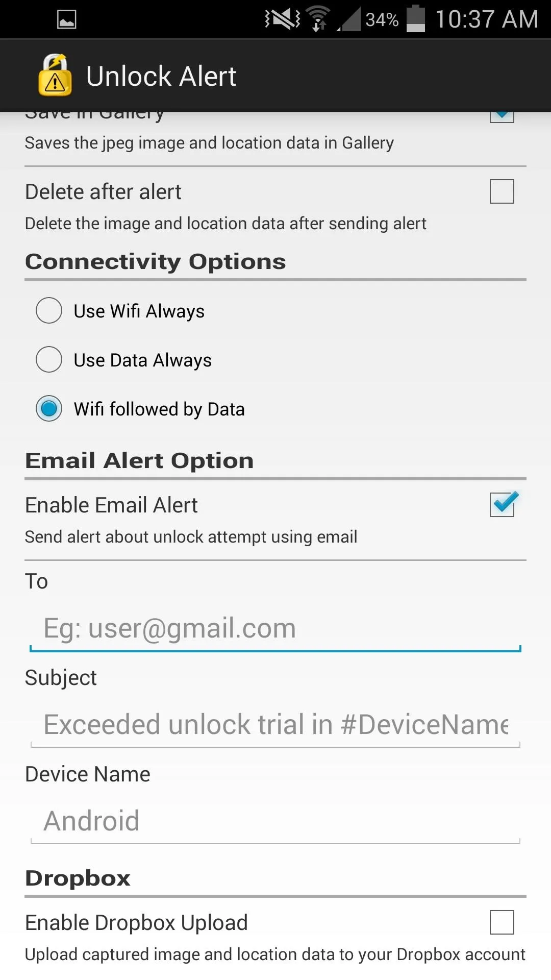Tap the 10:37 AM clock in status bar
551x980 pixels.
[x=487, y=19]
